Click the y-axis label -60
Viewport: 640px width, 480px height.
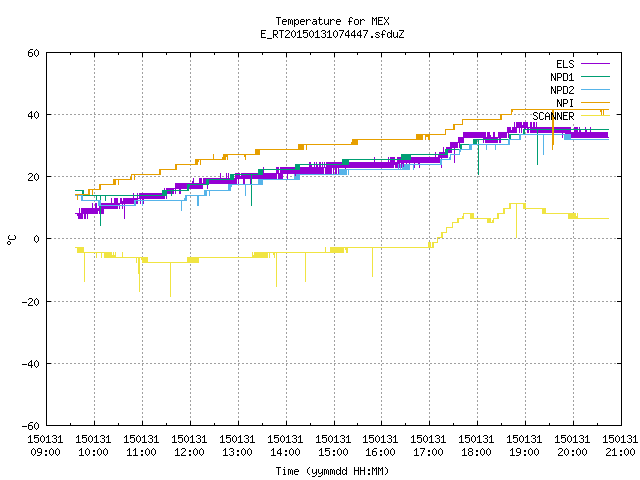click(x=31, y=426)
